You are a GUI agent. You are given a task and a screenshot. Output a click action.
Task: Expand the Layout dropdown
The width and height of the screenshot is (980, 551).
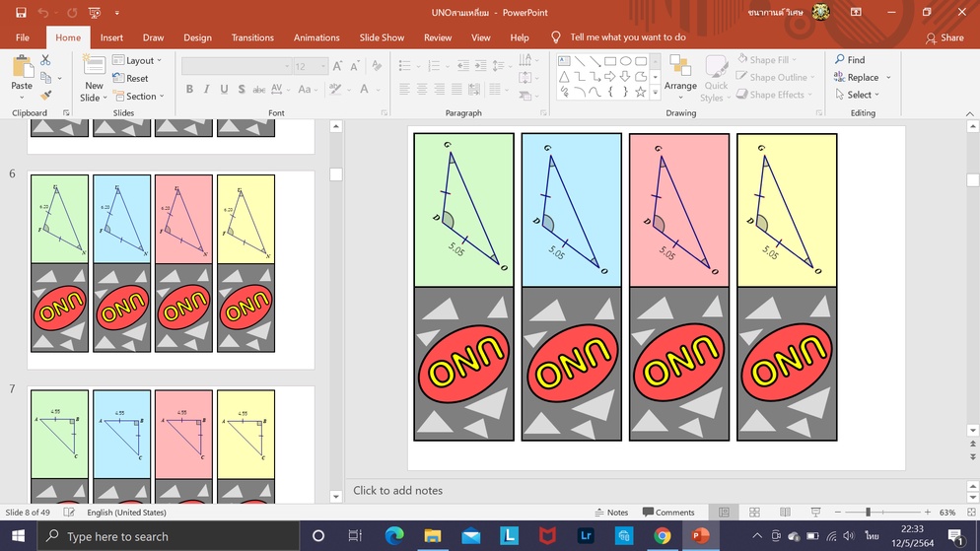[x=137, y=60]
